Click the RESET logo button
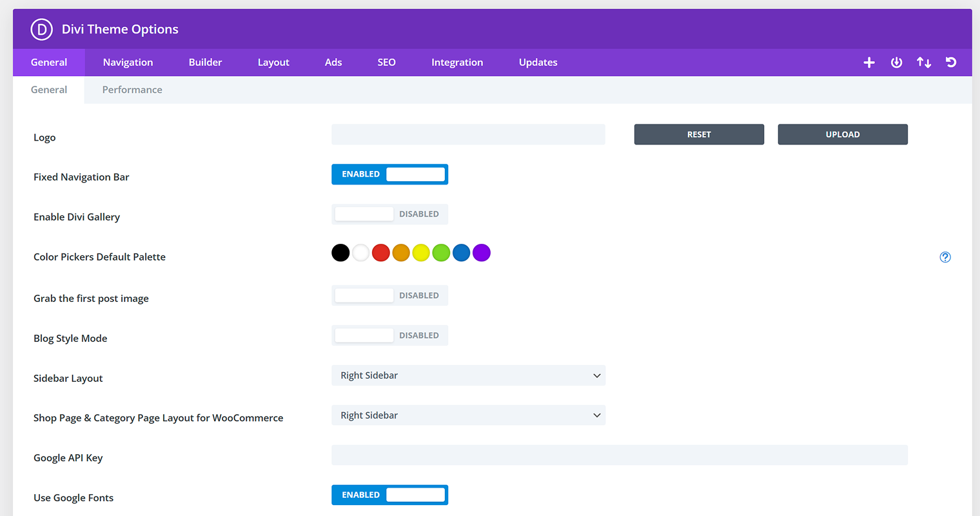 tap(699, 134)
